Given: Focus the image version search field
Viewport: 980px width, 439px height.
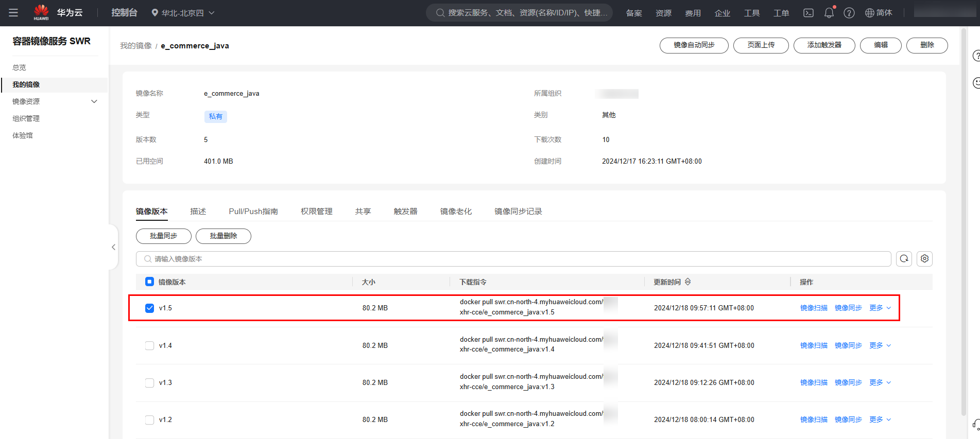Looking at the screenshot, I should (513, 259).
